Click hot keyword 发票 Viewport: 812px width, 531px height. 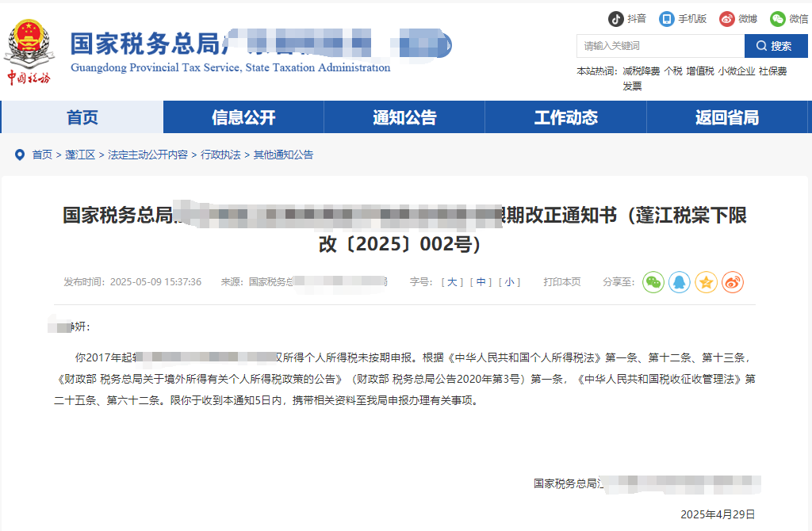point(632,86)
